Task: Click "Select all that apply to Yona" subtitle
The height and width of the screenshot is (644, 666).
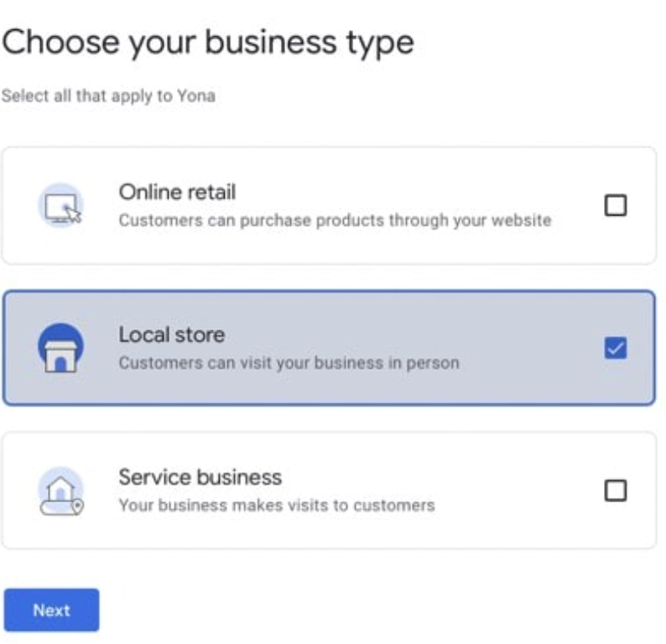Action: (x=107, y=96)
